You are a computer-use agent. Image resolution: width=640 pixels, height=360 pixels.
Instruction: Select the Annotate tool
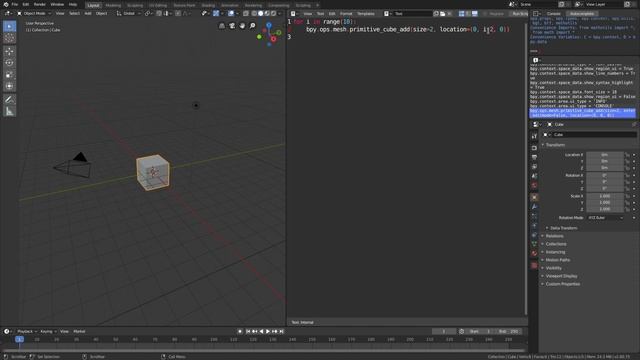pyautogui.click(x=9, y=100)
